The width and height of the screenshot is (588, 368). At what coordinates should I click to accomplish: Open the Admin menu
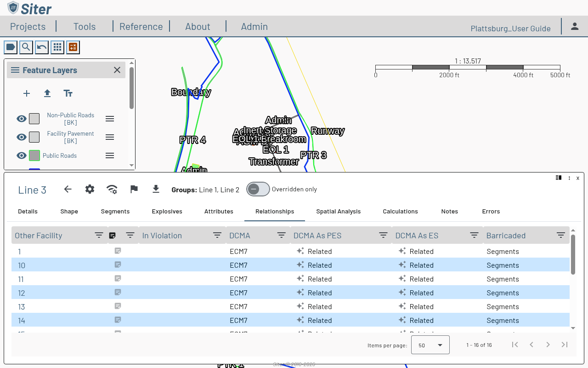(x=254, y=26)
